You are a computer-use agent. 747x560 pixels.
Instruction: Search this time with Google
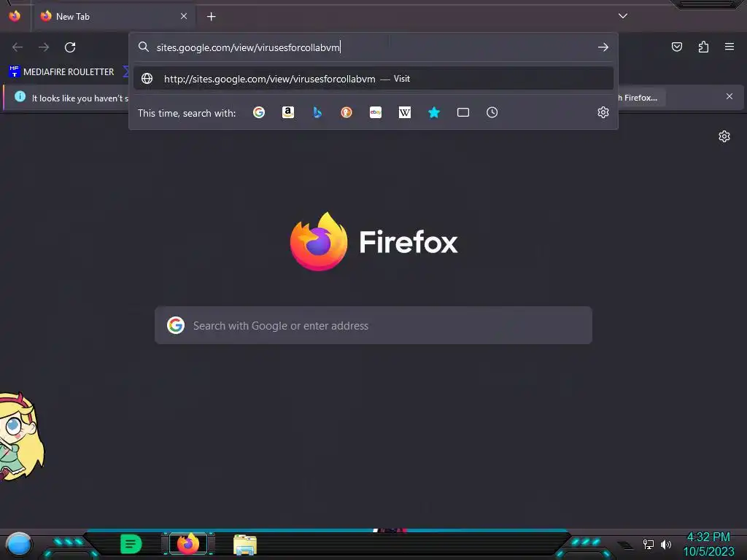tap(259, 112)
